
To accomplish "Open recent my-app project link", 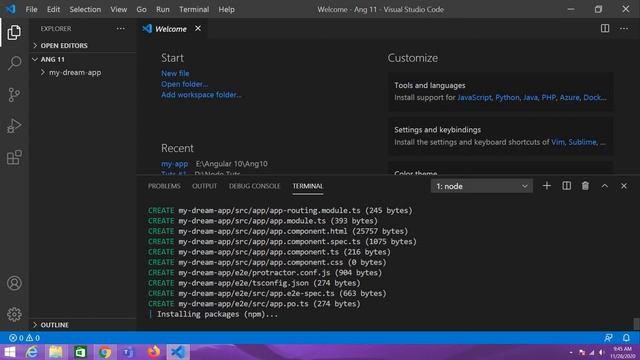I will pos(174,164).
